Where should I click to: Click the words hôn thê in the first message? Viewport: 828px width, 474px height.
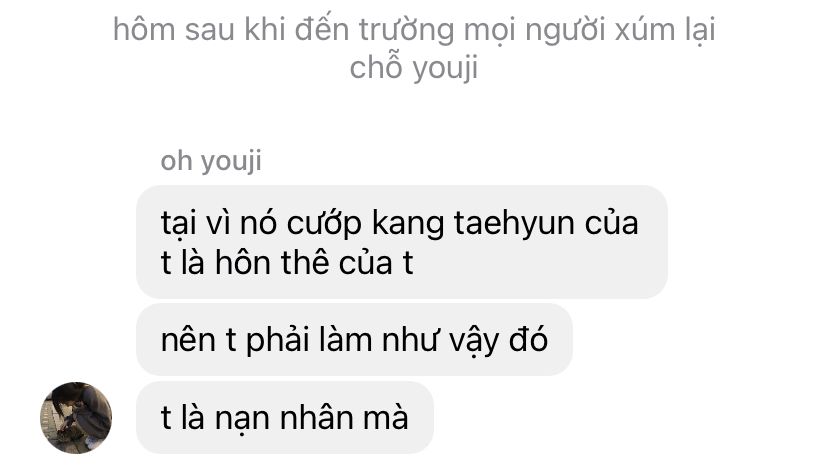[x=271, y=262]
